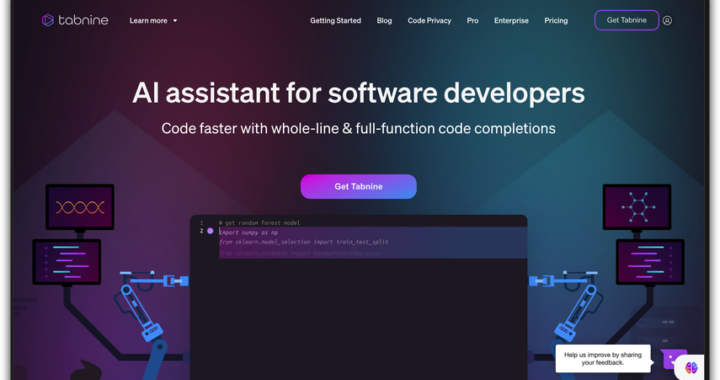This screenshot has width=720, height=380.
Task: Click the Tabnine suggestion icon on line 2
Action: pyautogui.click(x=210, y=231)
